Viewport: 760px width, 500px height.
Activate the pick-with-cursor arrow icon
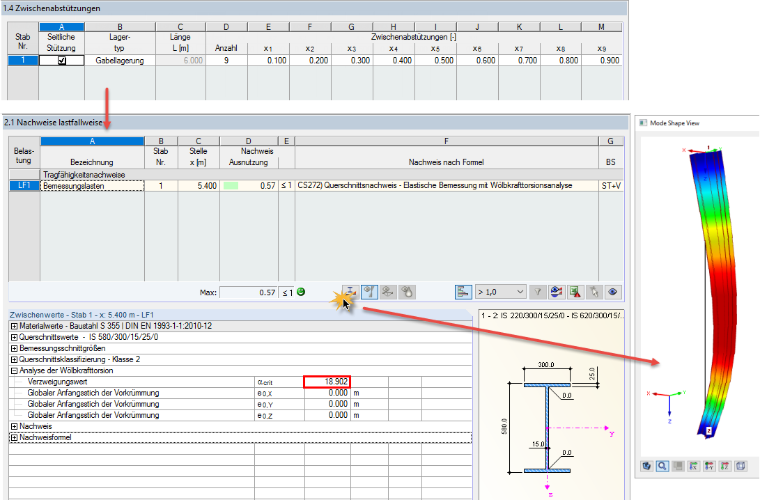(x=594, y=292)
